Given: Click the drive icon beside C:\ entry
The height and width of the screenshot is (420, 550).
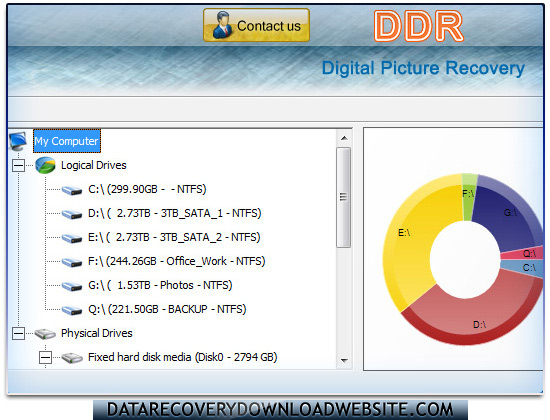Looking at the screenshot, I should pyautogui.click(x=72, y=190).
